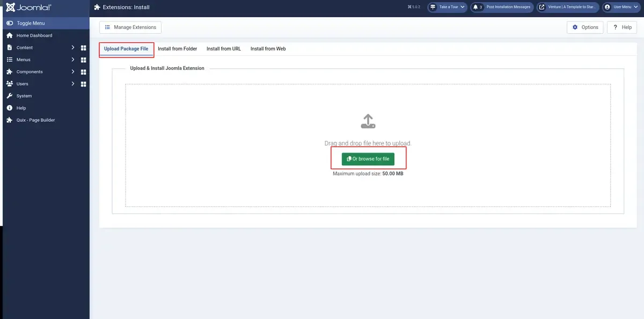Screen dimensions: 644x319
Task: Open Help in the sidebar
Action: click(21, 108)
